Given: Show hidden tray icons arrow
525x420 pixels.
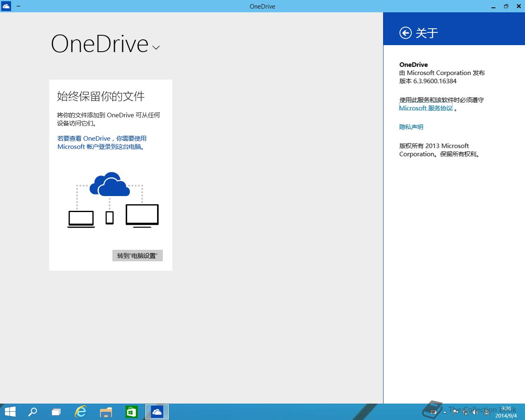Looking at the screenshot, I should (445, 412).
